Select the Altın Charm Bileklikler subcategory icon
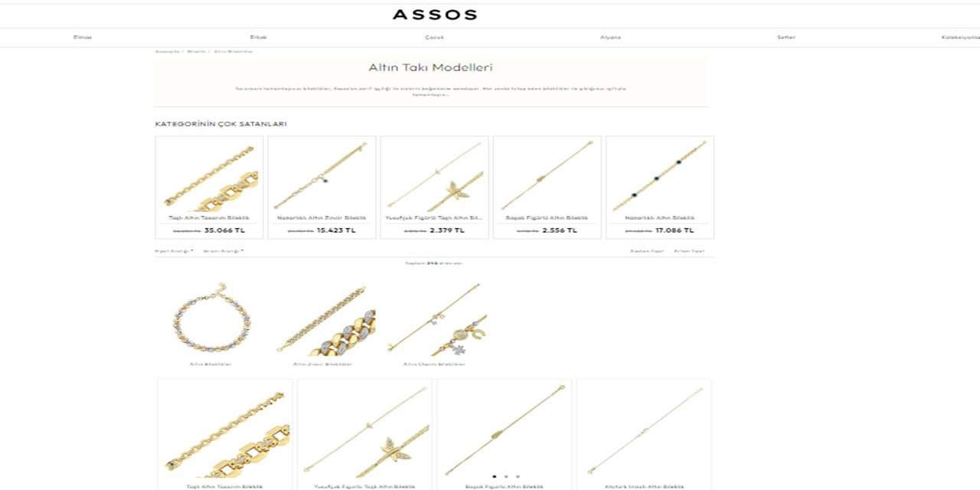 click(x=434, y=322)
